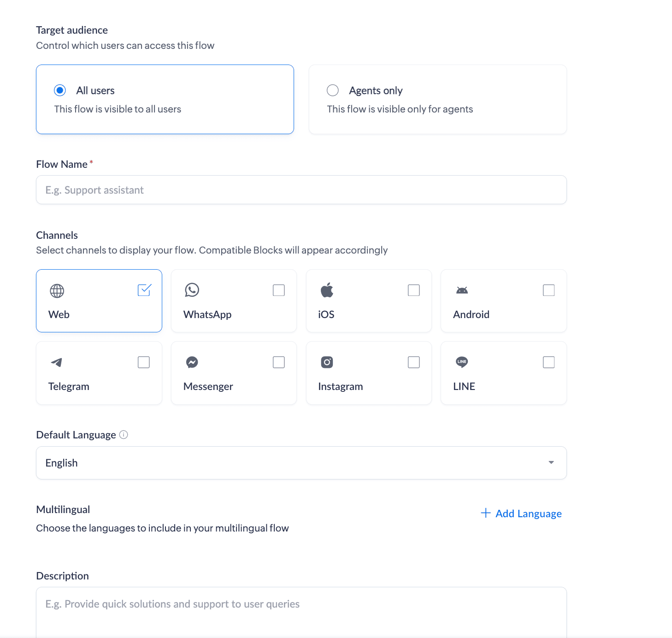
Task: Select the All users radio option
Action: coord(60,90)
